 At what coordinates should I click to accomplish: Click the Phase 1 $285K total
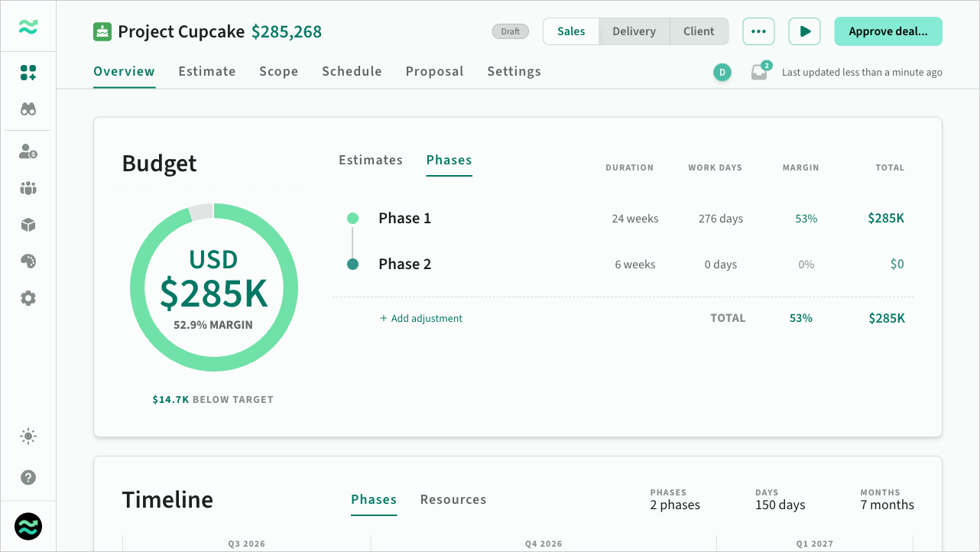886,218
